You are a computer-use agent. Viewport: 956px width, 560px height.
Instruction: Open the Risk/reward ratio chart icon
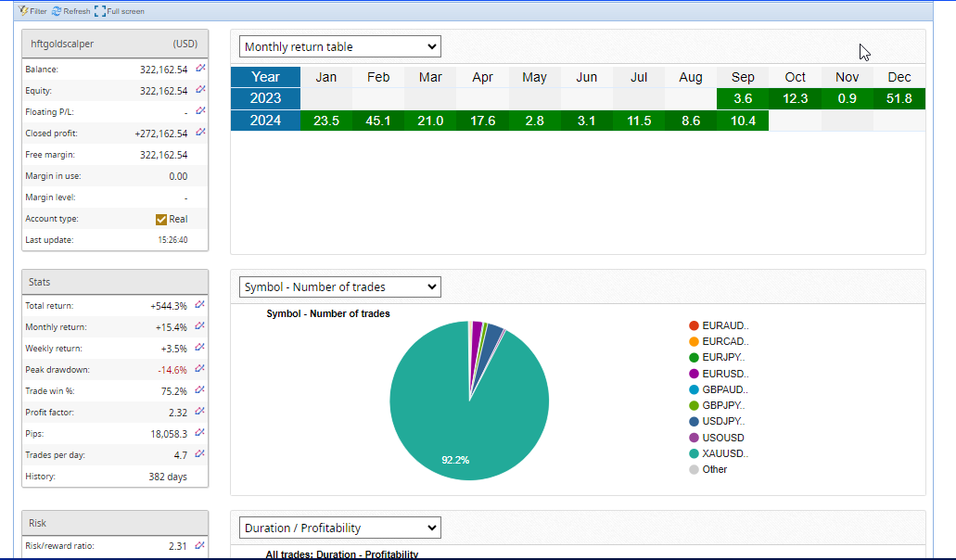click(x=200, y=546)
